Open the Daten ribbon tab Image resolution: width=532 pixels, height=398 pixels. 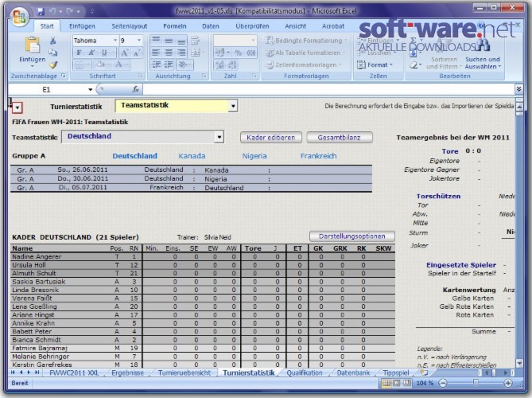[x=211, y=26]
